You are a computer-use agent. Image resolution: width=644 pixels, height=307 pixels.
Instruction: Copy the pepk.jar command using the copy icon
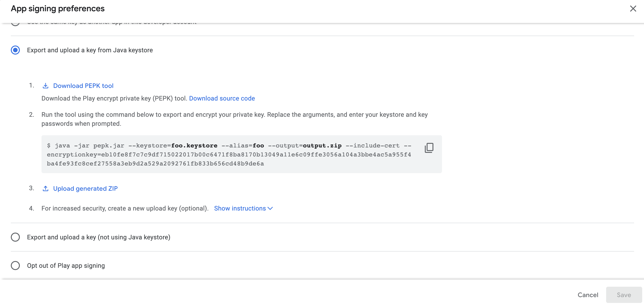(429, 147)
